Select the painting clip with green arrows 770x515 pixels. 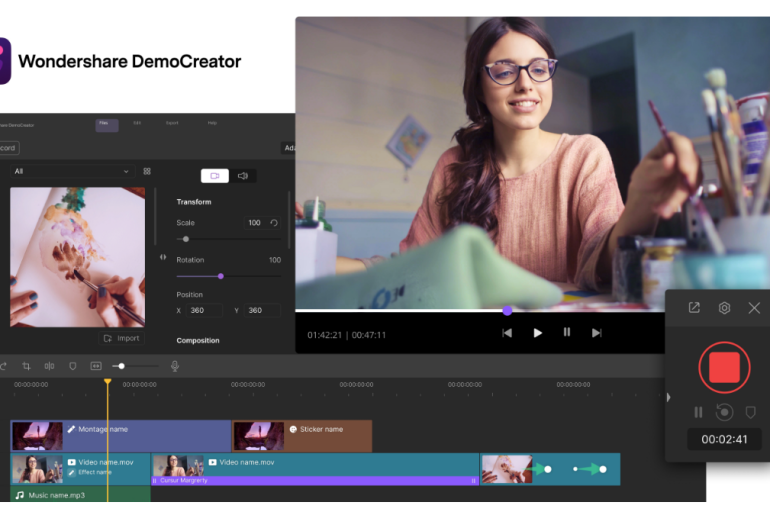click(x=550, y=469)
